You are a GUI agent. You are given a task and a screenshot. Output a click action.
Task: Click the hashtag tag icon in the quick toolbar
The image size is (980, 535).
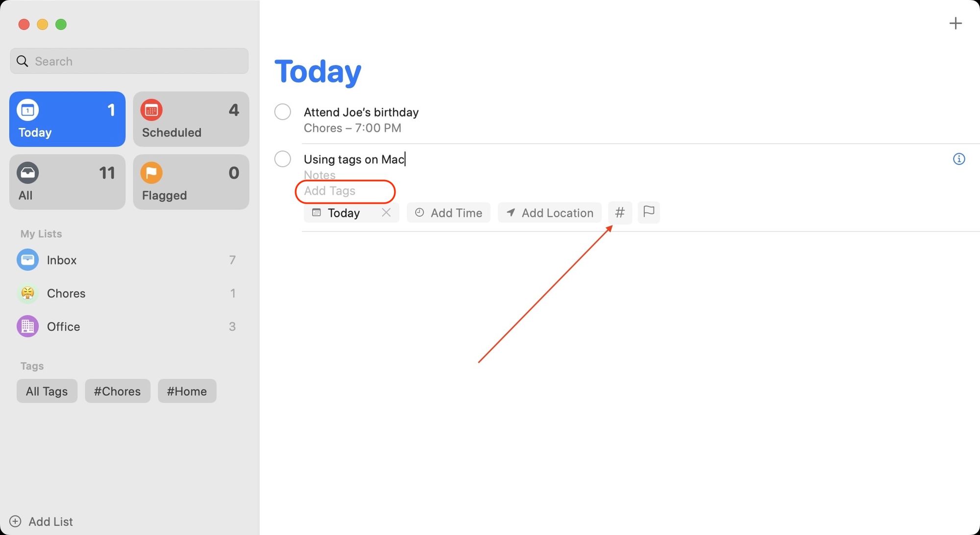click(620, 212)
